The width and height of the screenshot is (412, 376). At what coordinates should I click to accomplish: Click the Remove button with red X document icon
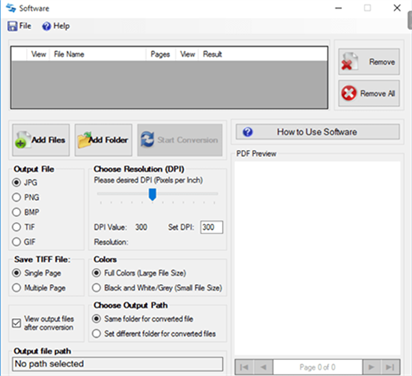tap(369, 62)
